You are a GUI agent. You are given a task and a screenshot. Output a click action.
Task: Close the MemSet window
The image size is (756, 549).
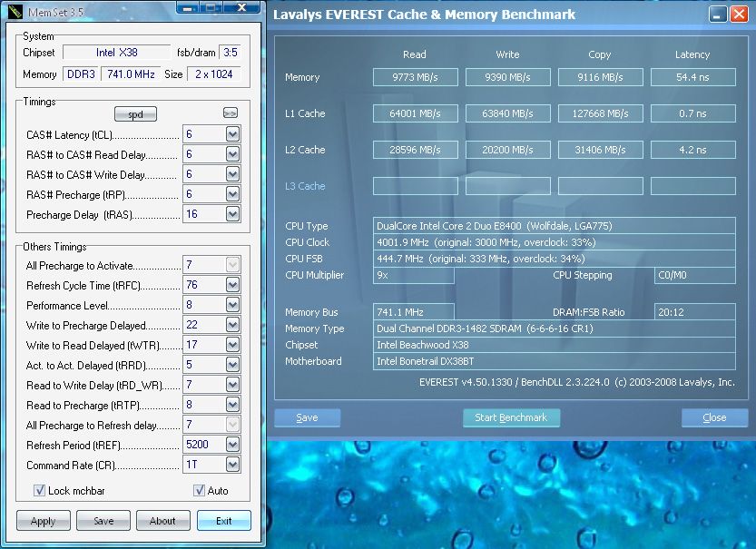pyautogui.click(x=242, y=7)
